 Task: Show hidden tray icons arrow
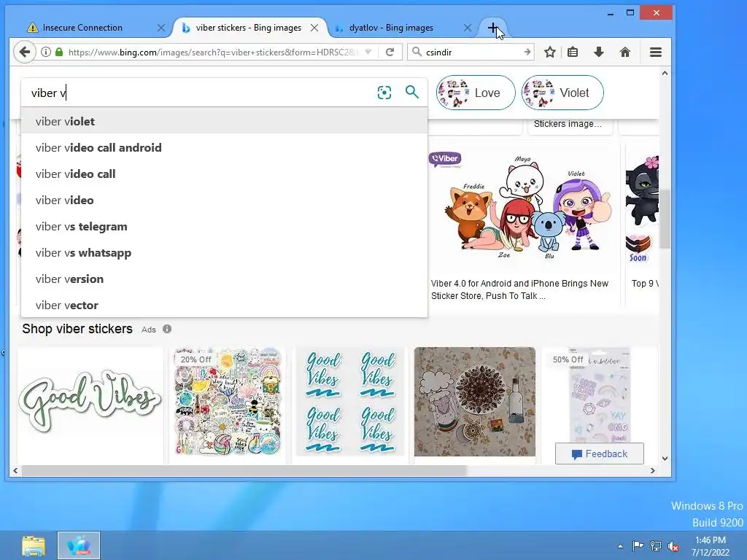click(x=620, y=546)
